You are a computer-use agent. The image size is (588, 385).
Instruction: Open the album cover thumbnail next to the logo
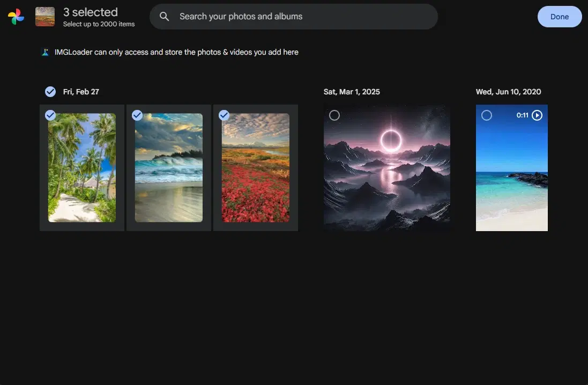tap(45, 16)
